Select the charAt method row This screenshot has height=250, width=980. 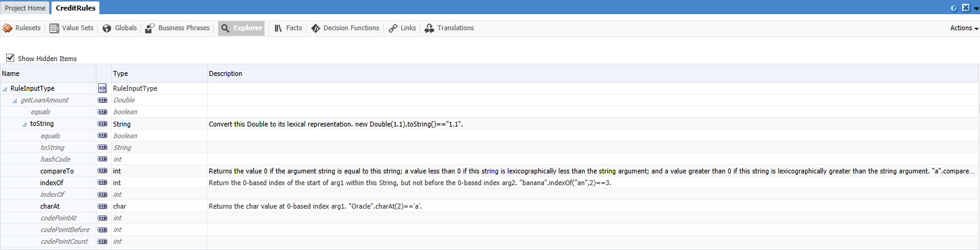click(50, 206)
